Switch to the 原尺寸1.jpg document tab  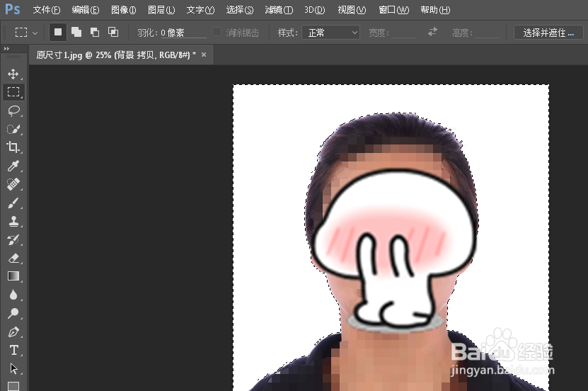(116, 55)
